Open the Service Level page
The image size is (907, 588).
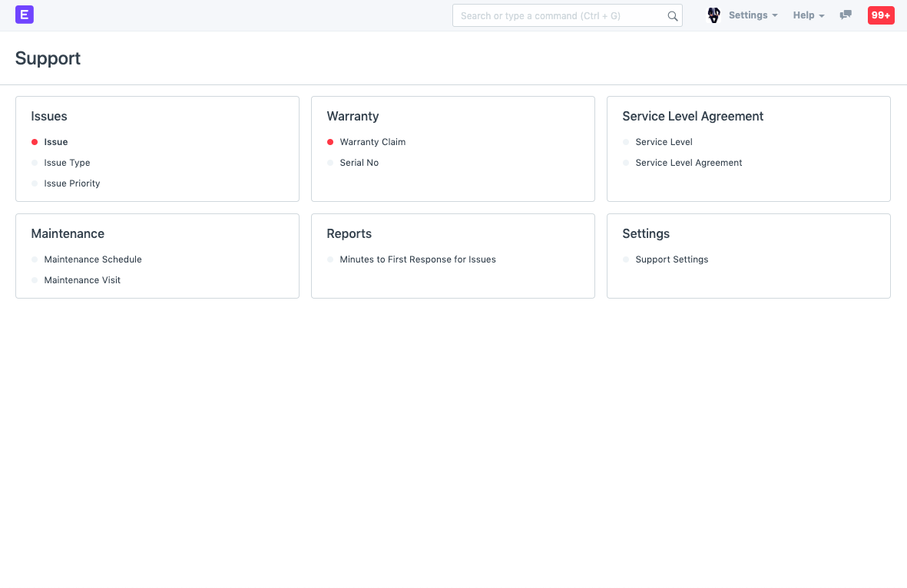[664, 142]
